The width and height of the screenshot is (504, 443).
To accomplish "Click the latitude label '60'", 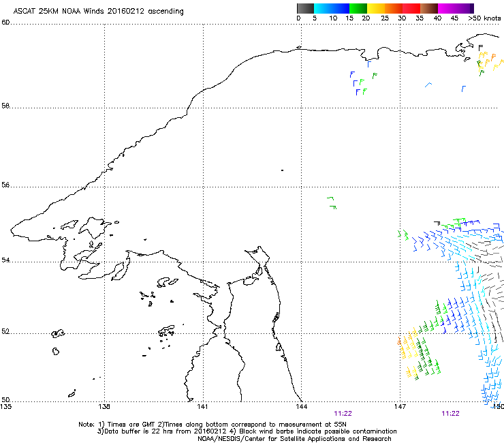I will tap(5, 22).
